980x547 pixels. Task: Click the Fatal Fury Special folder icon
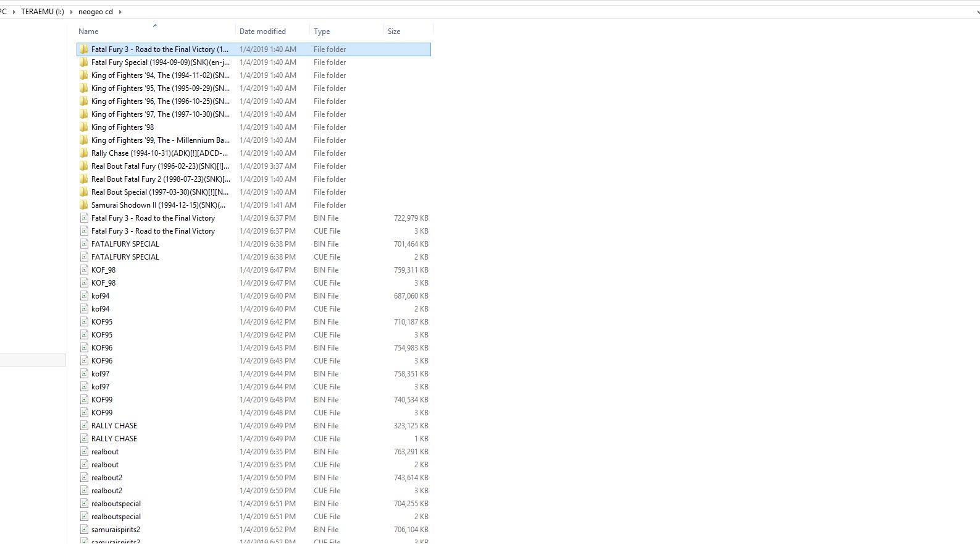[83, 62]
